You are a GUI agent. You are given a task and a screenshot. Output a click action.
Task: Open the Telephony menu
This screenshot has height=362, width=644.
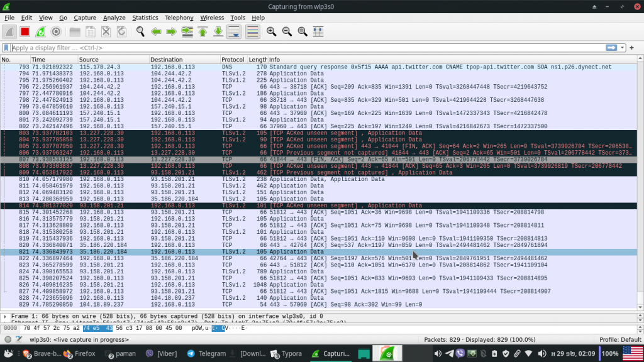[178, 17]
